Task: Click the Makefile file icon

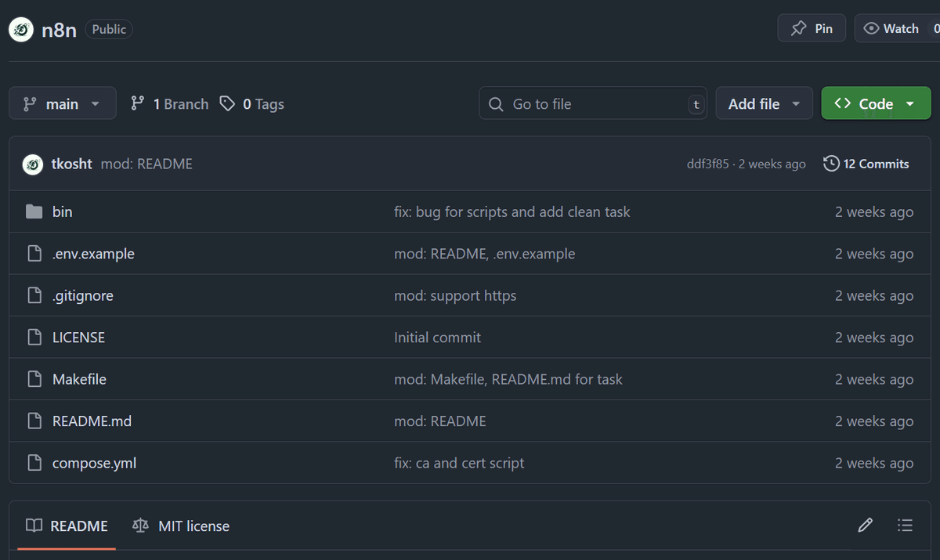Action: (x=34, y=379)
